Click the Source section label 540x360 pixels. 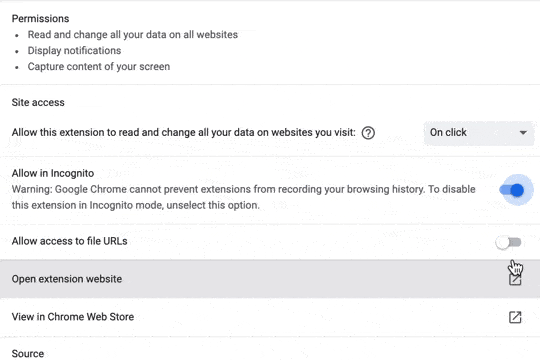(28, 354)
